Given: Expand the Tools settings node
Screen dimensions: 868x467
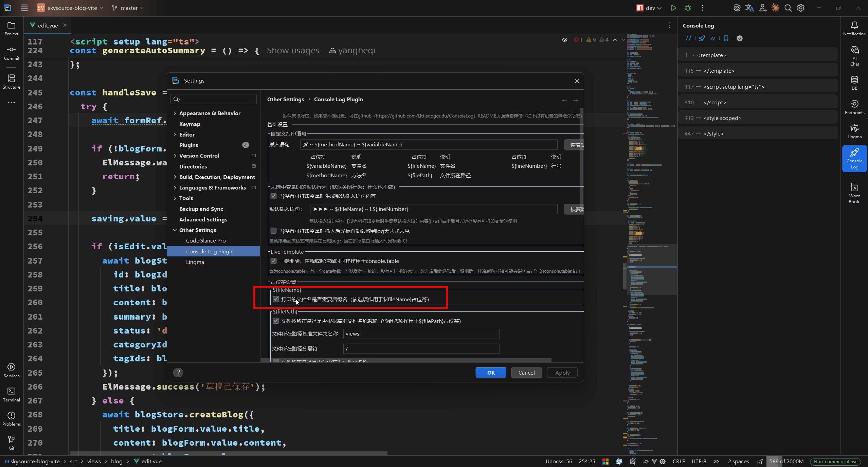Looking at the screenshot, I should (x=175, y=198).
